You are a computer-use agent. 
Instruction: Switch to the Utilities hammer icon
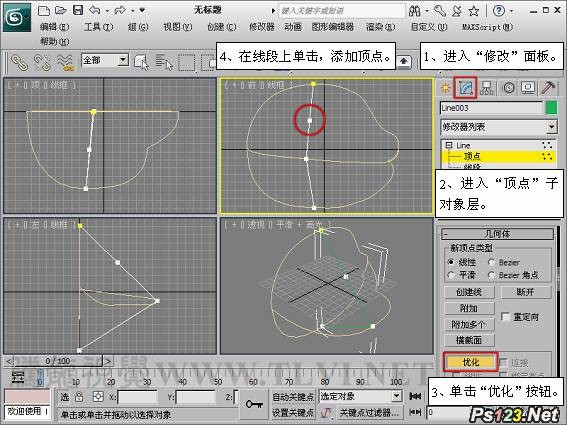click(548, 88)
